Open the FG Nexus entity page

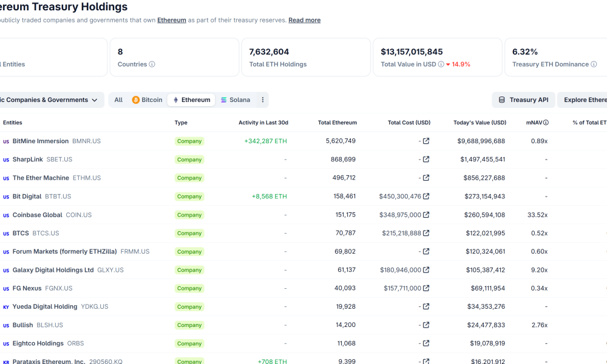click(27, 288)
